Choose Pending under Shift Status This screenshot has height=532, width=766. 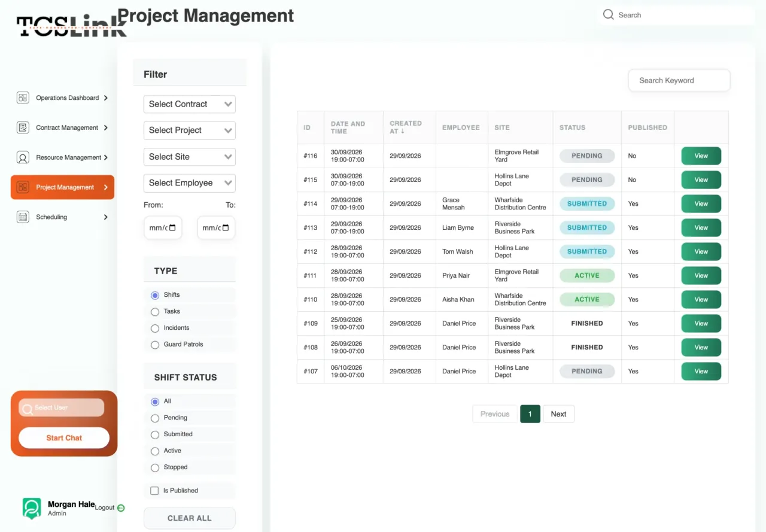coord(155,418)
